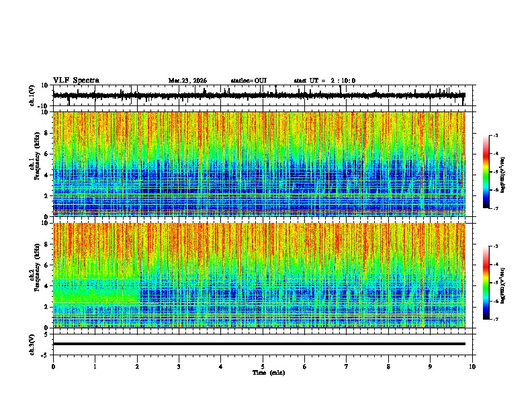
Task: Click the time axis tick label "10"
Action: (472, 367)
